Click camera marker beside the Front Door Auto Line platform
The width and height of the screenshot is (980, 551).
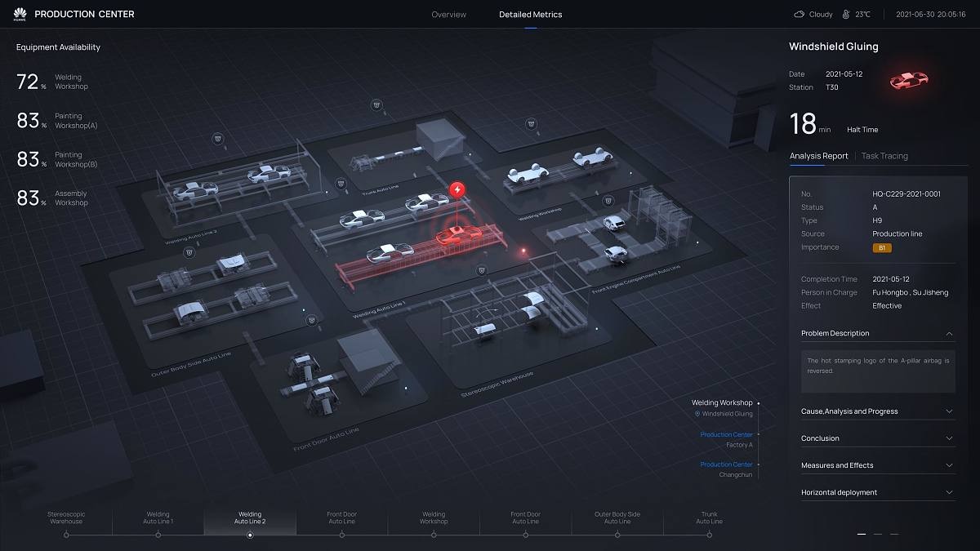[311, 321]
